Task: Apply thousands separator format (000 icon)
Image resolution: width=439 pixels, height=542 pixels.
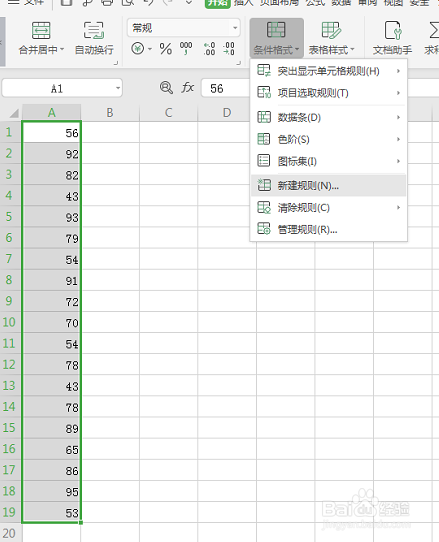Action: point(186,49)
